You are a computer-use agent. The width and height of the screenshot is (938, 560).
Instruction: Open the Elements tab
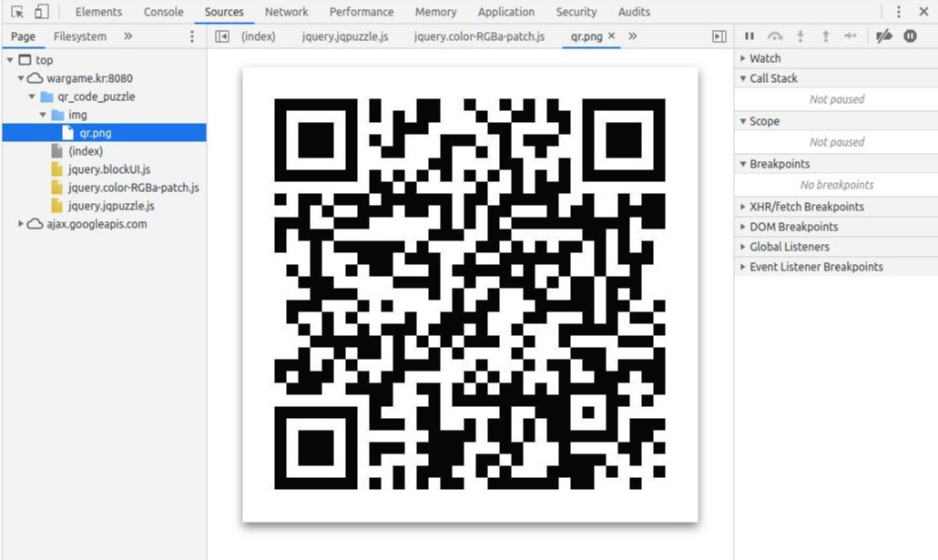click(98, 12)
